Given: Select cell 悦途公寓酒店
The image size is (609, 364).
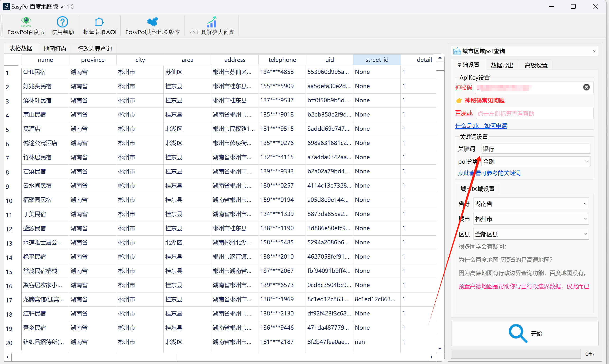Looking at the screenshot, I should [45, 143].
